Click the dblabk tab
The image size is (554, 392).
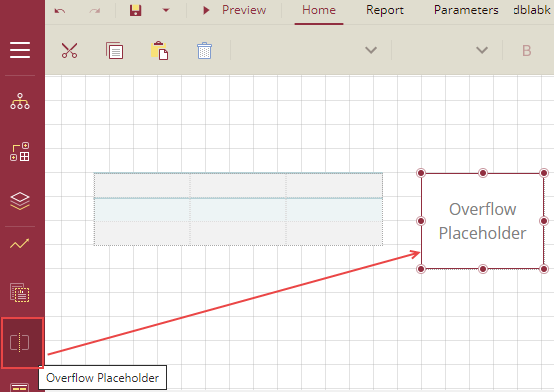click(x=532, y=10)
